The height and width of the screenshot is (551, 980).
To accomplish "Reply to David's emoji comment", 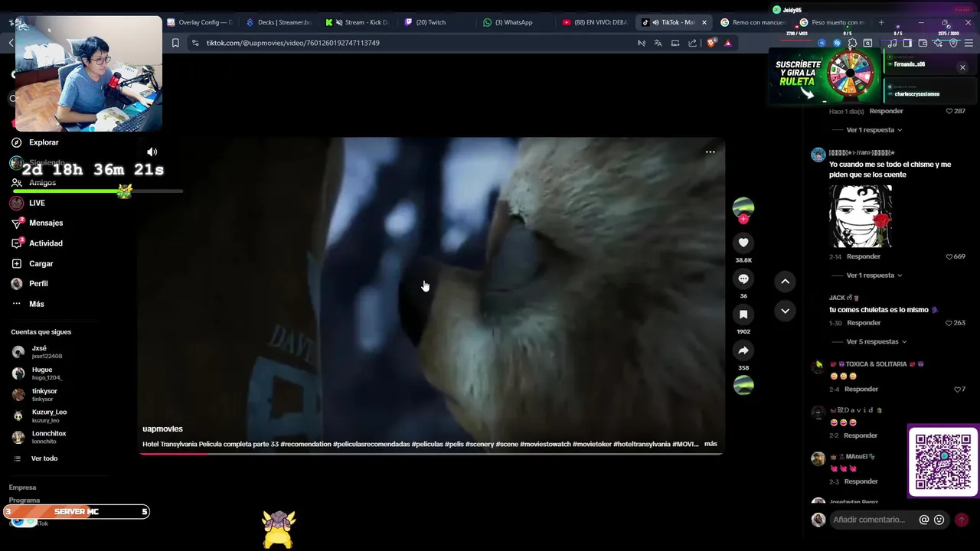I will [861, 435].
